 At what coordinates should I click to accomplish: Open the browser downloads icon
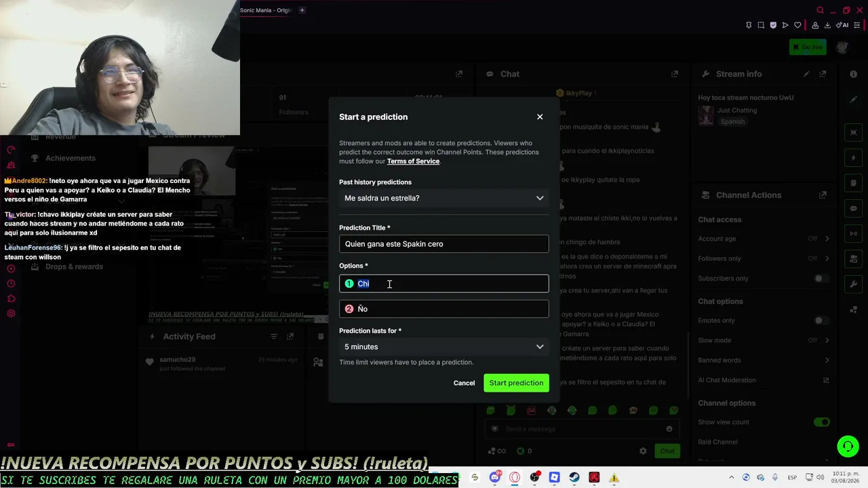click(827, 25)
